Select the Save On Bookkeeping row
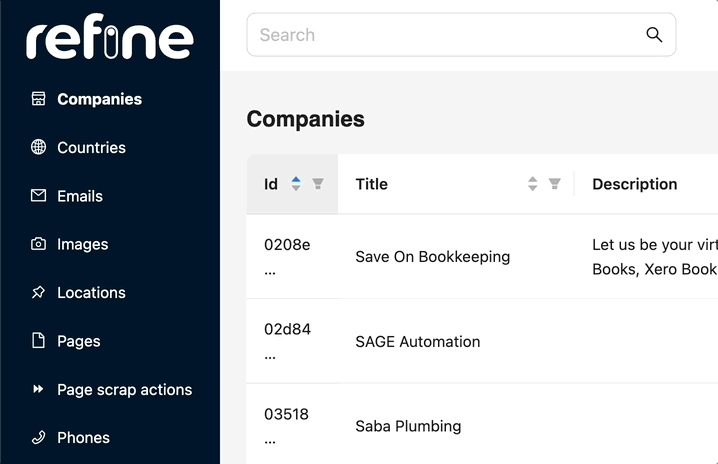 (x=482, y=257)
